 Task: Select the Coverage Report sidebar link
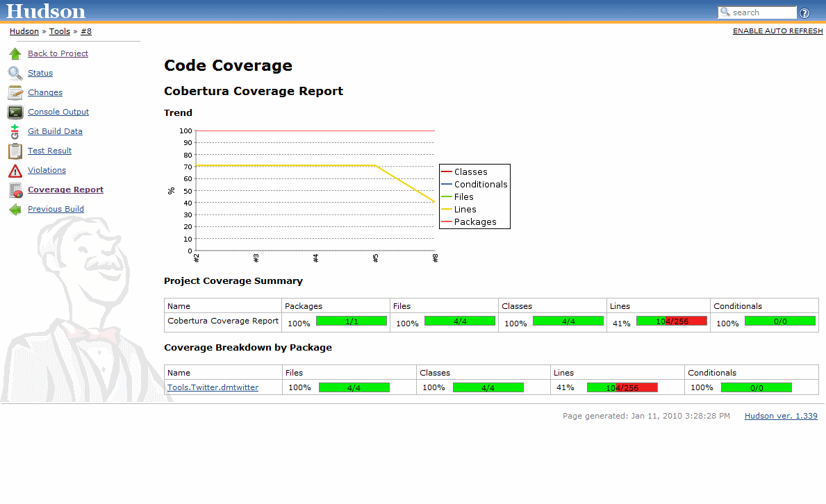click(x=65, y=190)
